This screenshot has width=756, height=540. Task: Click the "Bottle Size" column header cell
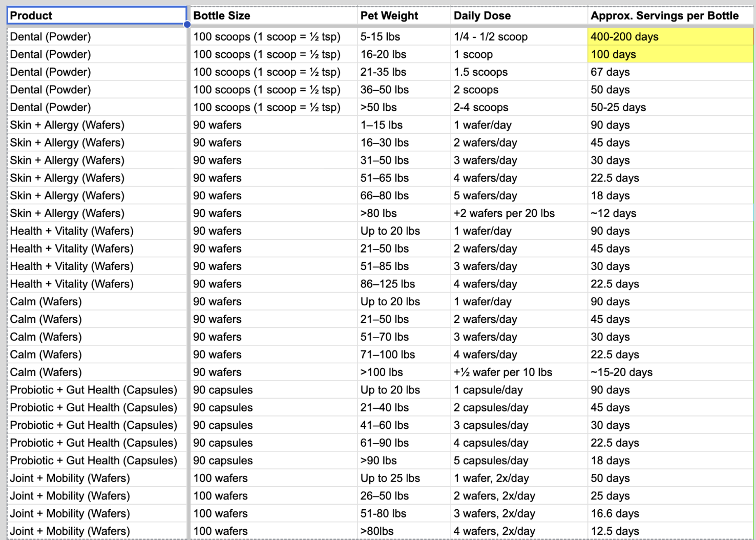(x=274, y=15)
